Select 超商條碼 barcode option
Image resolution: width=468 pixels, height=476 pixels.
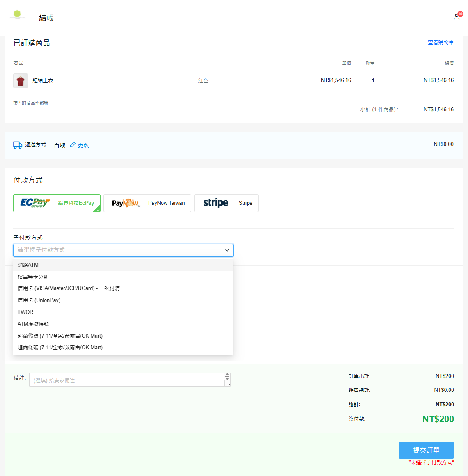(60, 348)
